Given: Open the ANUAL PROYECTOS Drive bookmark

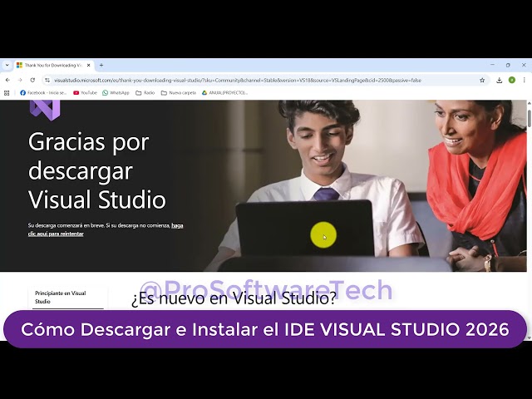Looking at the screenshot, I should pos(224,92).
